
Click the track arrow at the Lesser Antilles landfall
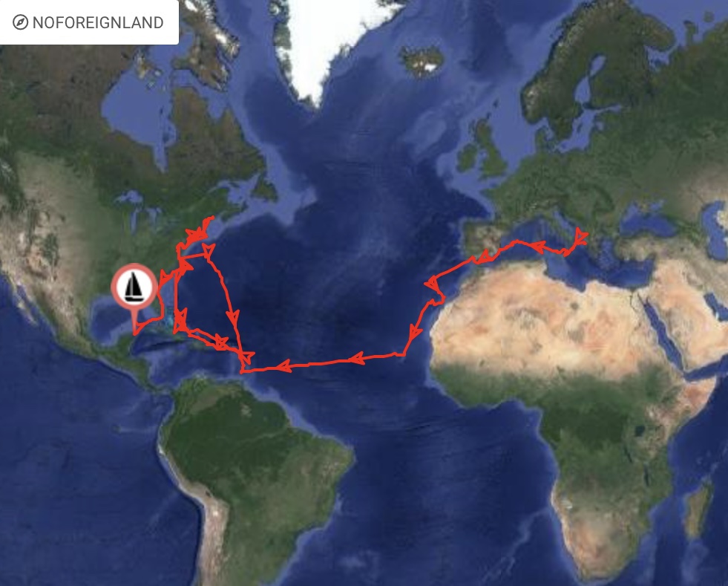click(x=247, y=357)
